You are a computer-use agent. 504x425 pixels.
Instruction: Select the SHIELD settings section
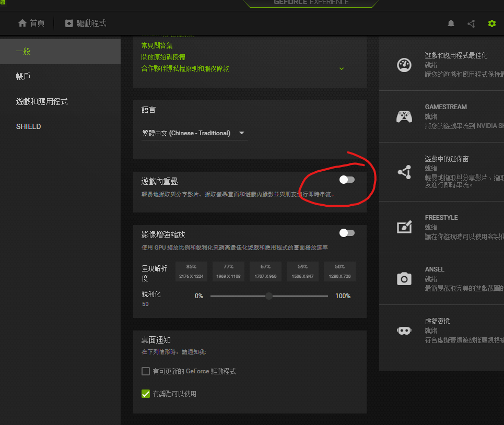(x=60, y=126)
